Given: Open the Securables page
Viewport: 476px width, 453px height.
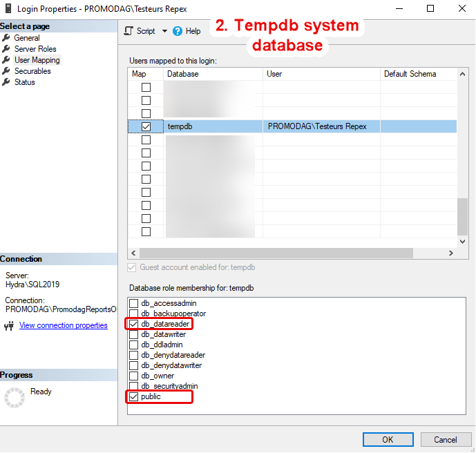Looking at the screenshot, I should [x=32, y=71].
